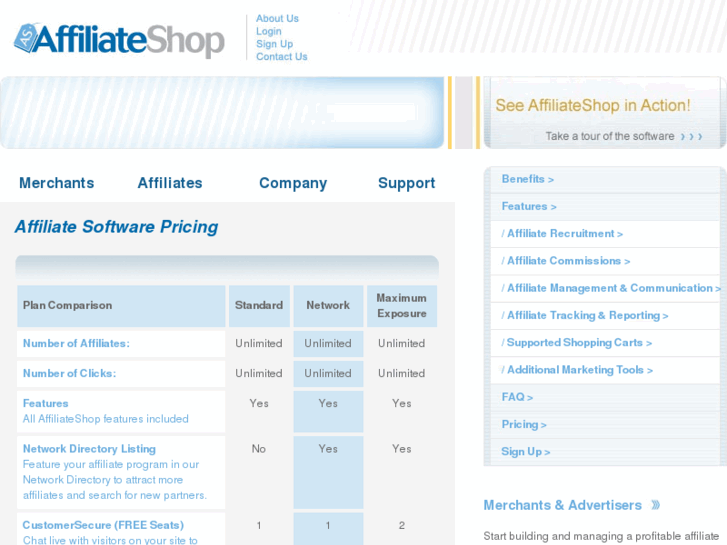
Task: Click the Affiliate Software Pricing heading
Action: pos(116,227)
